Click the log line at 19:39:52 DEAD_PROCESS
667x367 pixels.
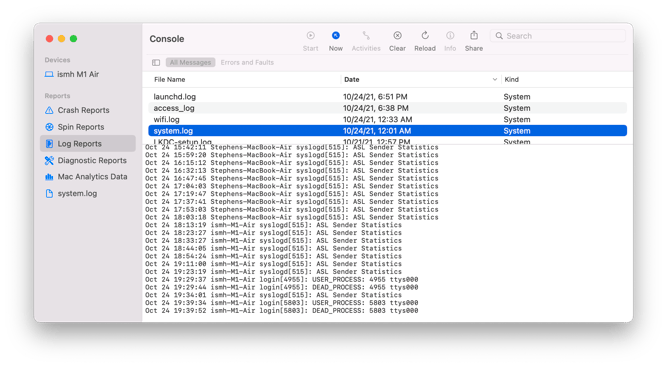282,311
